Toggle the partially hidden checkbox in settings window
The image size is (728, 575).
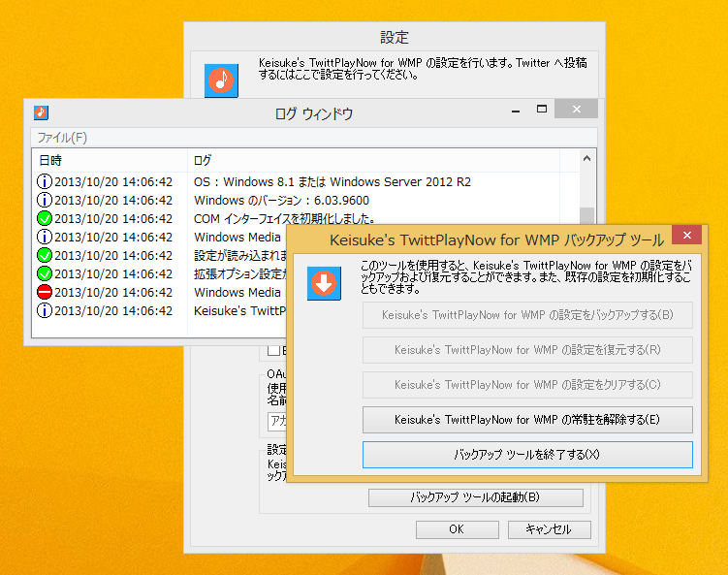tap(274, 350)
